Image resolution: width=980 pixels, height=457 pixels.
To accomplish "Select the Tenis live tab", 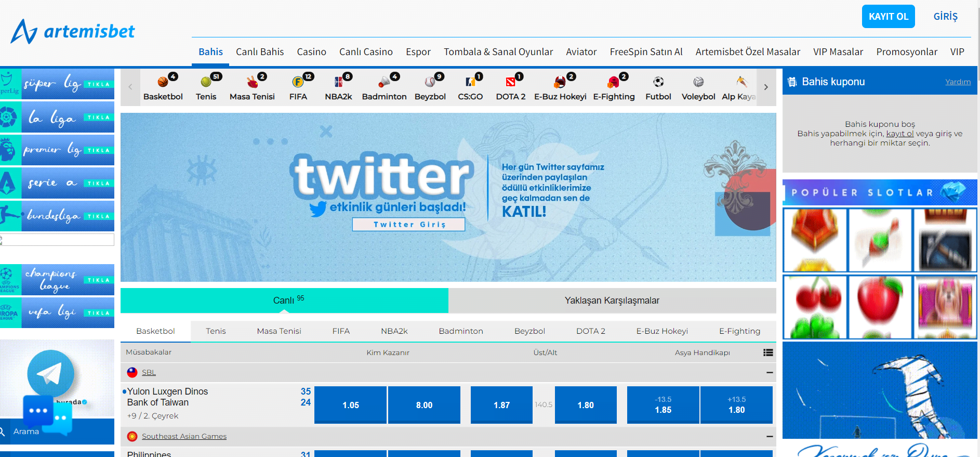I will click(x=216, y=331).
